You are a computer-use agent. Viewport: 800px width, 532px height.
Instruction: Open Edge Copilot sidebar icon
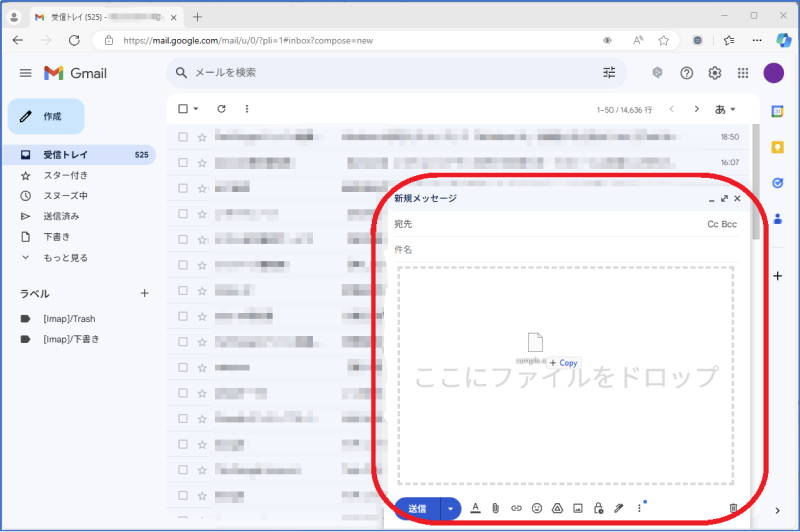(783, 40)
